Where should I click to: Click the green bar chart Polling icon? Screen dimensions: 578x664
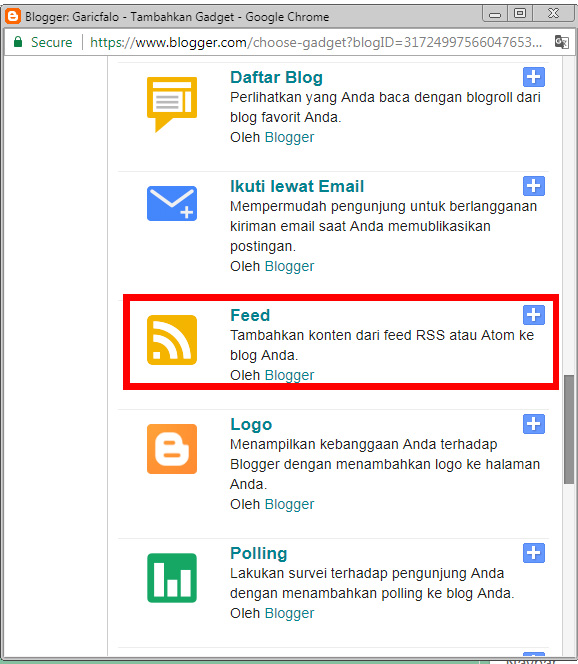pyautogui.click(x=172, y=578)
